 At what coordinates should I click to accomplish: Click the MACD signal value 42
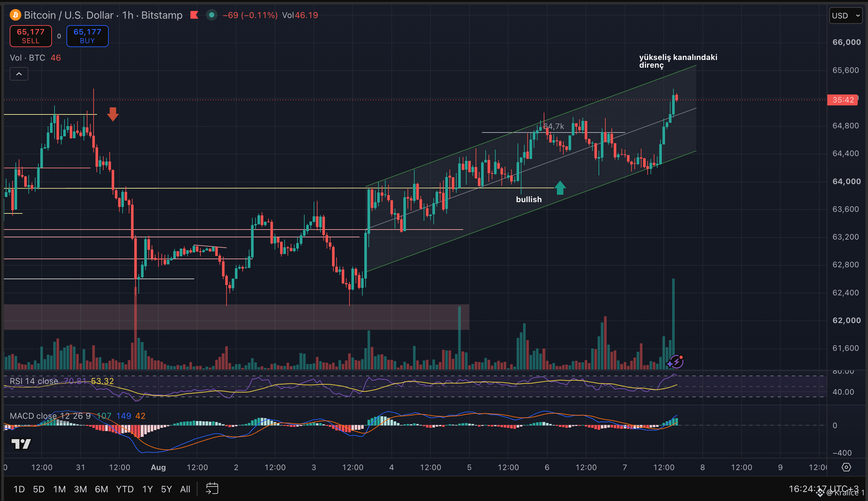[140, 416]
